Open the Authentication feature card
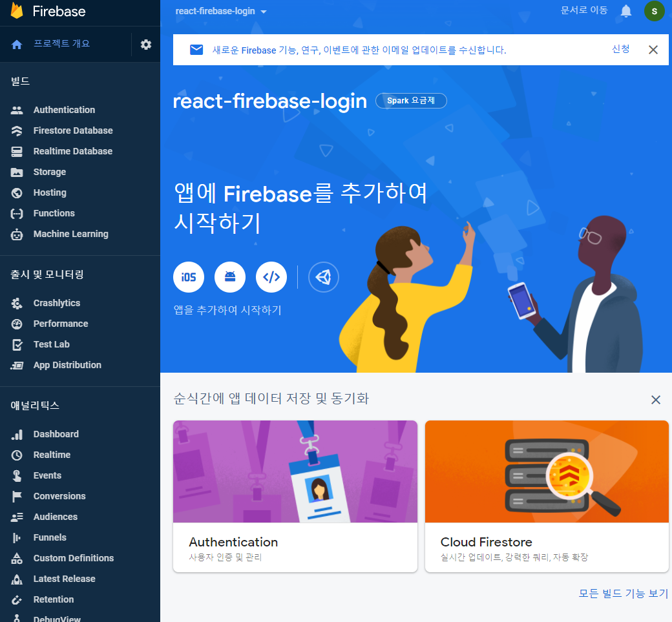672x622 pixels. point(295,496)
